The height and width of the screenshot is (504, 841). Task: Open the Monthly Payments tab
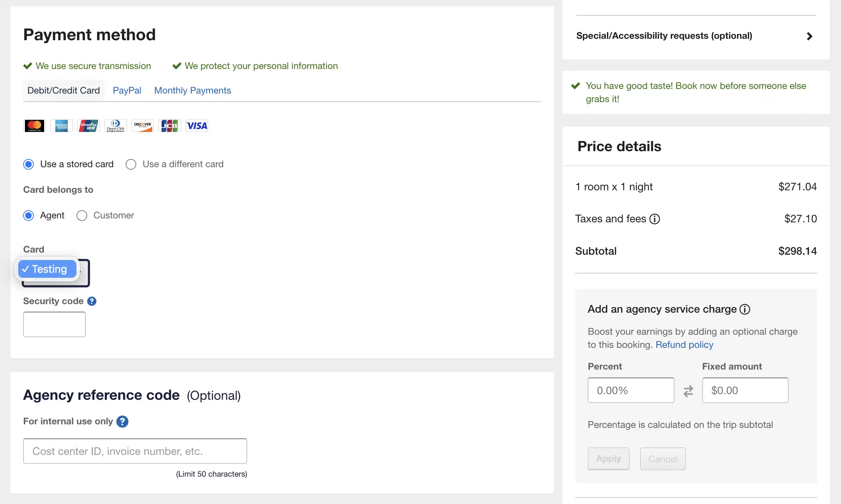[192, 90]
